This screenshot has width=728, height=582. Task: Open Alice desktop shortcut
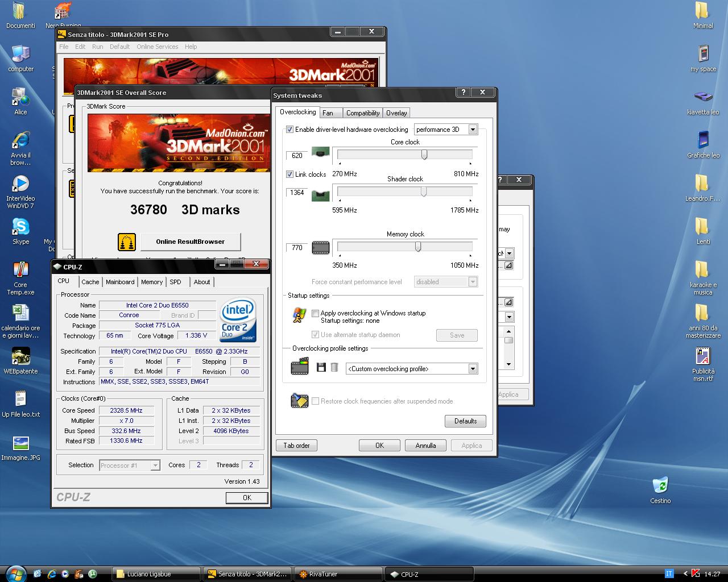pos(20,97)
